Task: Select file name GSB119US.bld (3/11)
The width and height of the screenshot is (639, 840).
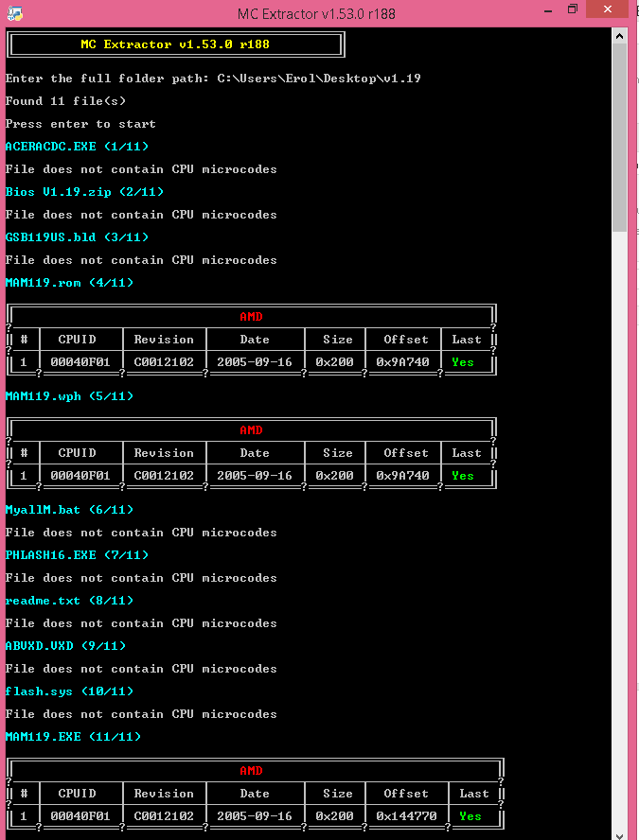Action: [x=77, y=237]
